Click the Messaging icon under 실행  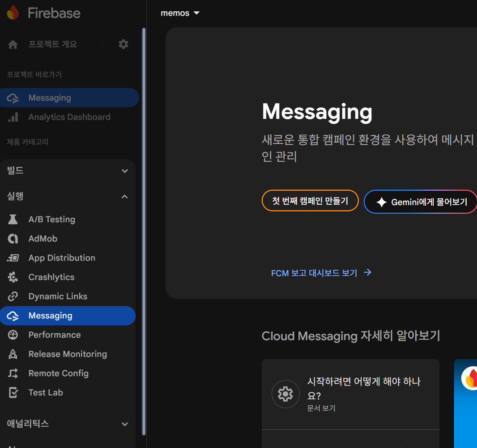(13, 316)
